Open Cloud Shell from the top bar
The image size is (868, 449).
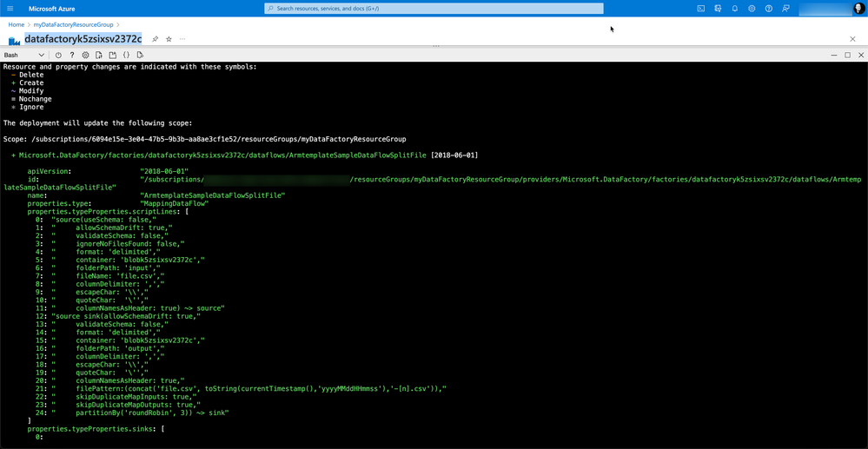700,9
